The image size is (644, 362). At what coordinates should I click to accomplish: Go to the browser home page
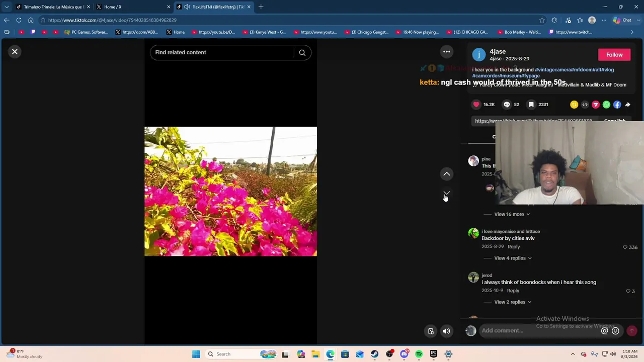pos(31,20)
